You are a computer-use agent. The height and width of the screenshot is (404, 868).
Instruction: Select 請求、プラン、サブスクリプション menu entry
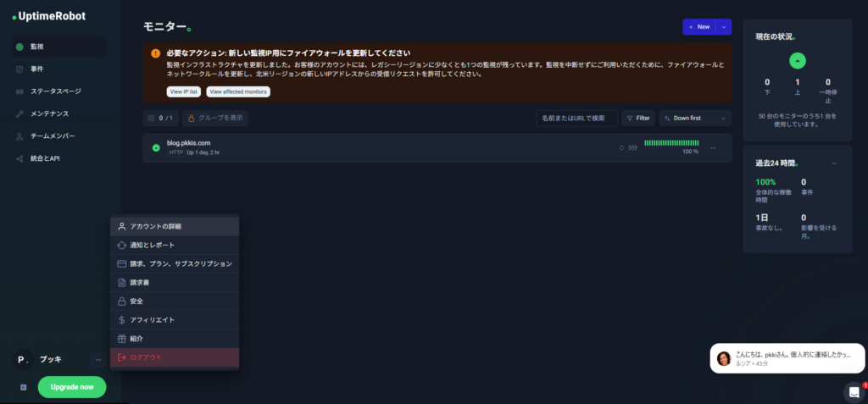(175, 264)
